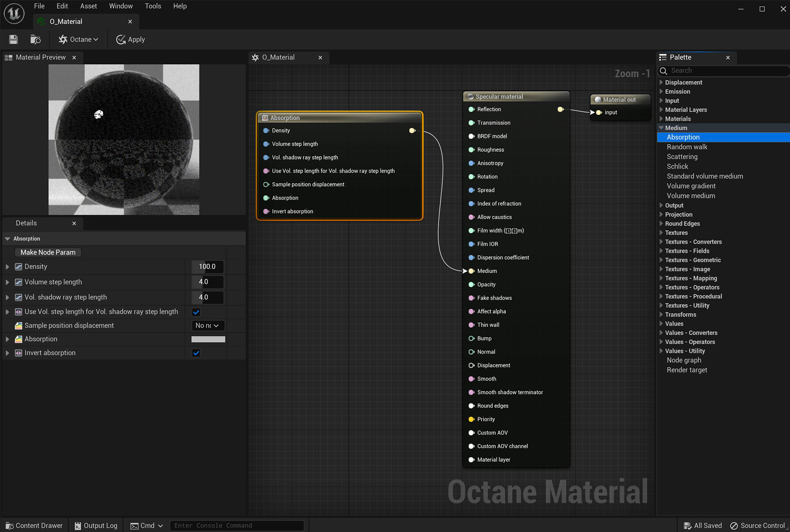This screenshot has height=532, width=790.
Task: Open the Edit menu
Action: click(x=62, y=6)
